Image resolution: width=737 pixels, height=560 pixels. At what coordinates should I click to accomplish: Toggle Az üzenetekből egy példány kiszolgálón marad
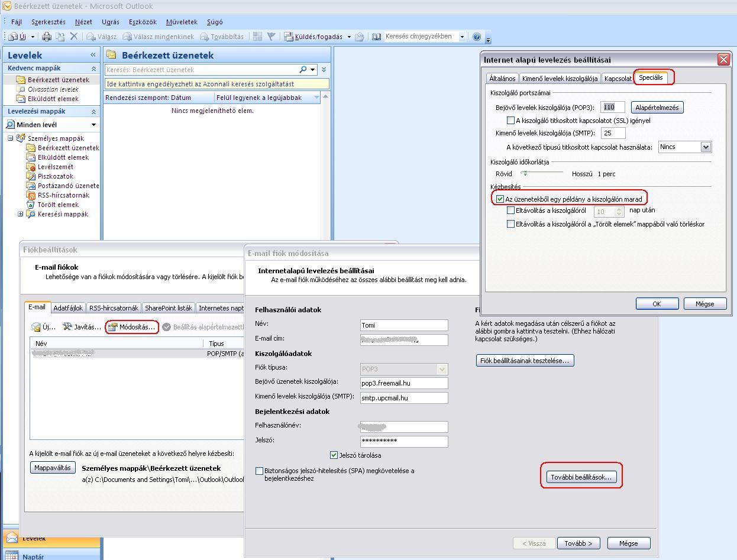click(500, 199)
